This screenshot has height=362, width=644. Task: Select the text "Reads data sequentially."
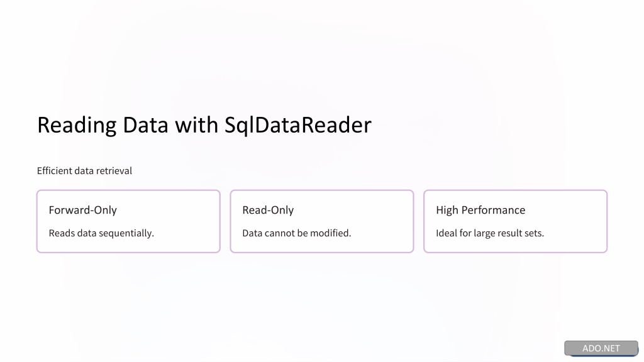pos(101,233)
